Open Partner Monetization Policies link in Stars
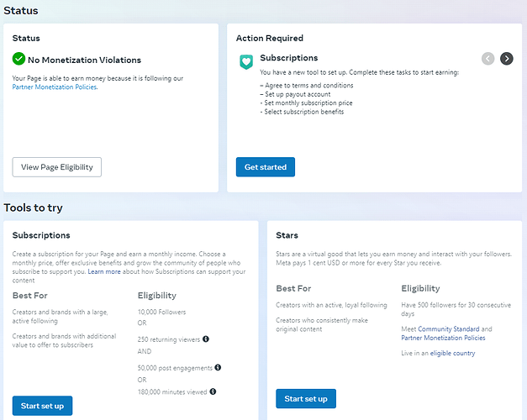The width and height of the screenshot is (527, 420). coord(443,338)
